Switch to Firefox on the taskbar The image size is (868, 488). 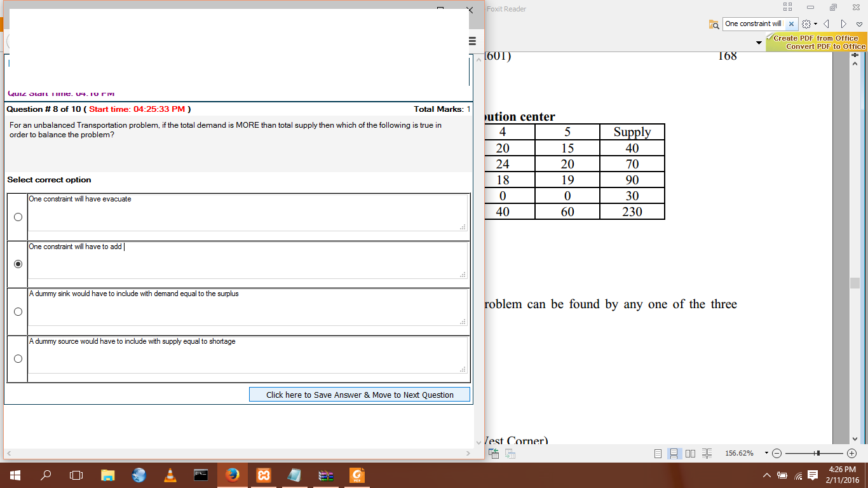point(233,475)
